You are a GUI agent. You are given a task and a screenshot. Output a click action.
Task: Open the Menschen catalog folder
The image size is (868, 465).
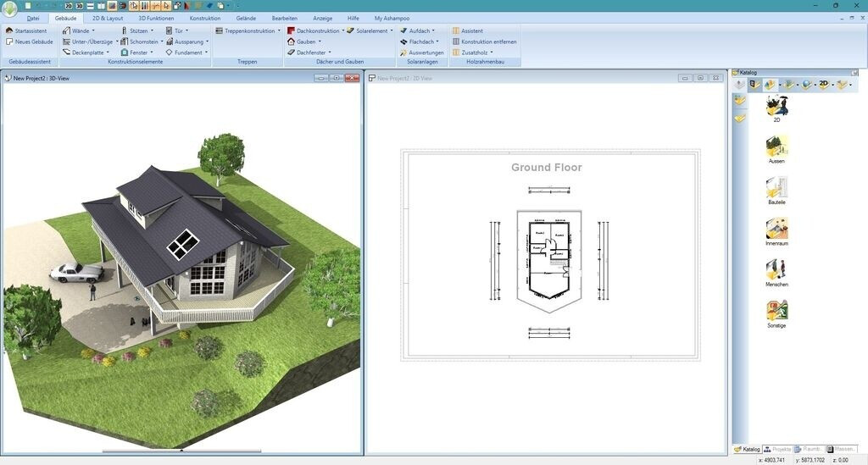tap(776, 269)
